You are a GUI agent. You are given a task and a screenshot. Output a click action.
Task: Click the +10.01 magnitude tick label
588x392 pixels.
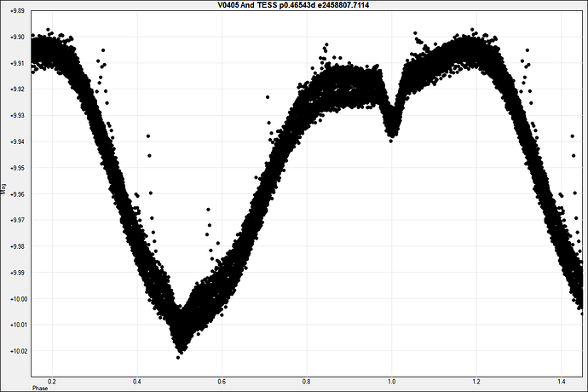point(19,325)
